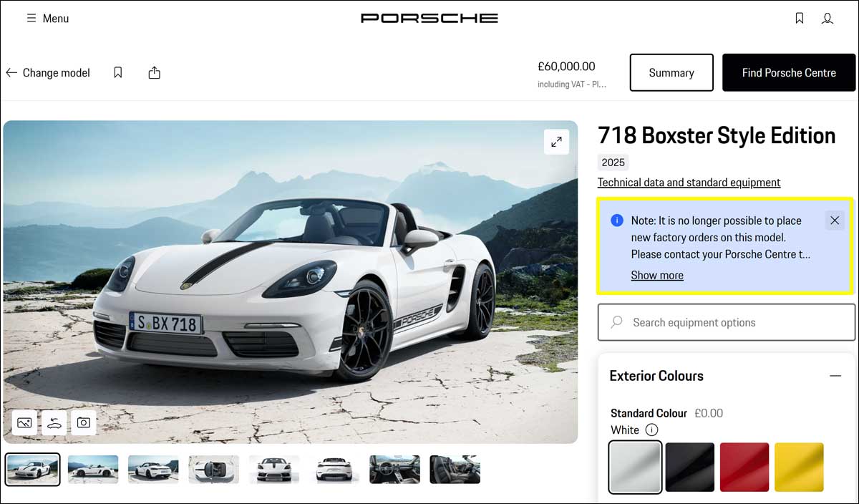Click the 2025 model year tag
859x504 pixels.
(613, 163)
